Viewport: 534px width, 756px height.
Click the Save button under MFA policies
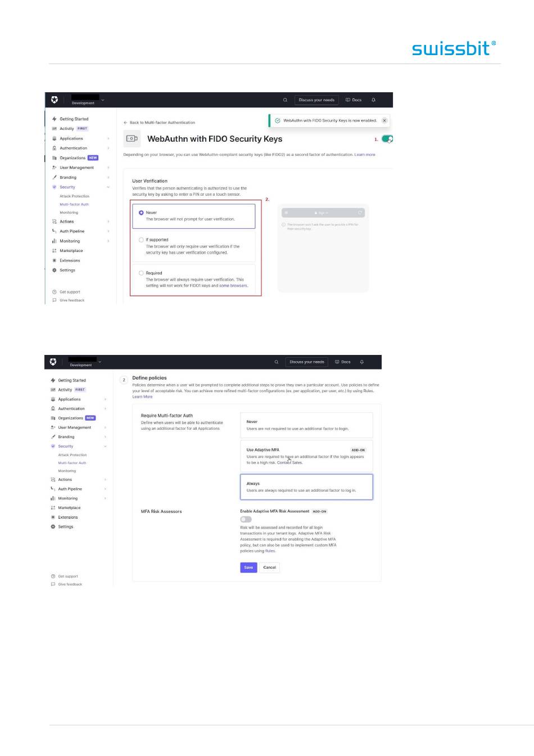coord(248,568)
